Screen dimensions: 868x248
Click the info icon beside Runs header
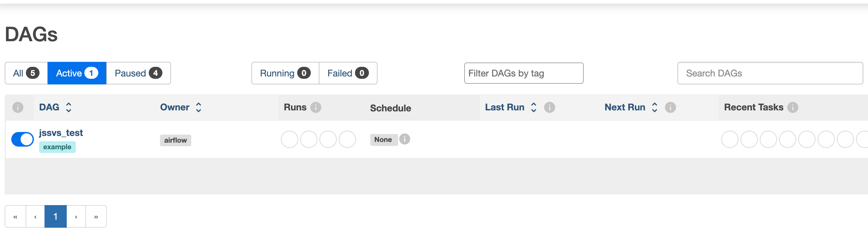(315, 107)
